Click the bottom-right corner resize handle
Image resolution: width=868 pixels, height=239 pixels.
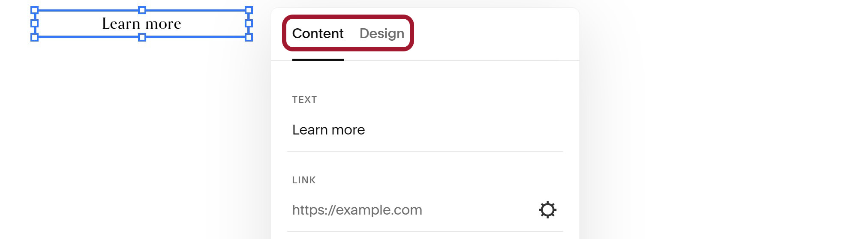[249, 37]
